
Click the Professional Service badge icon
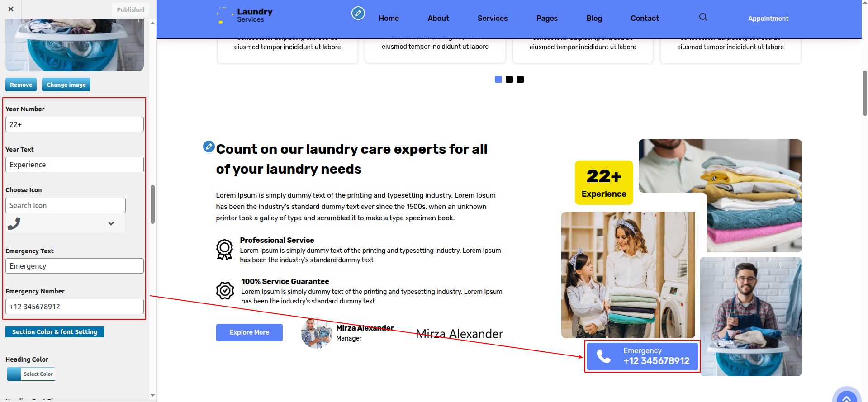click(225, 250)
